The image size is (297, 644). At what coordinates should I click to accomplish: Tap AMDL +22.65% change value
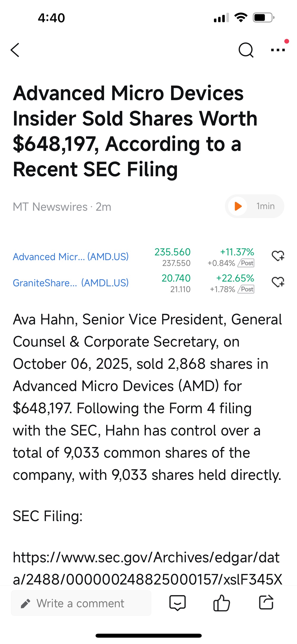coord(235,278)
